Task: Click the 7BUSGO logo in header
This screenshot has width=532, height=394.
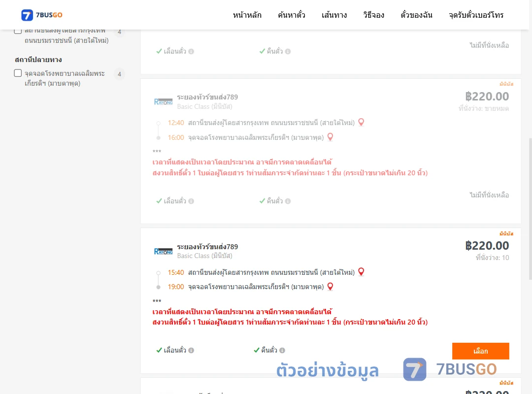Action: 42,15
